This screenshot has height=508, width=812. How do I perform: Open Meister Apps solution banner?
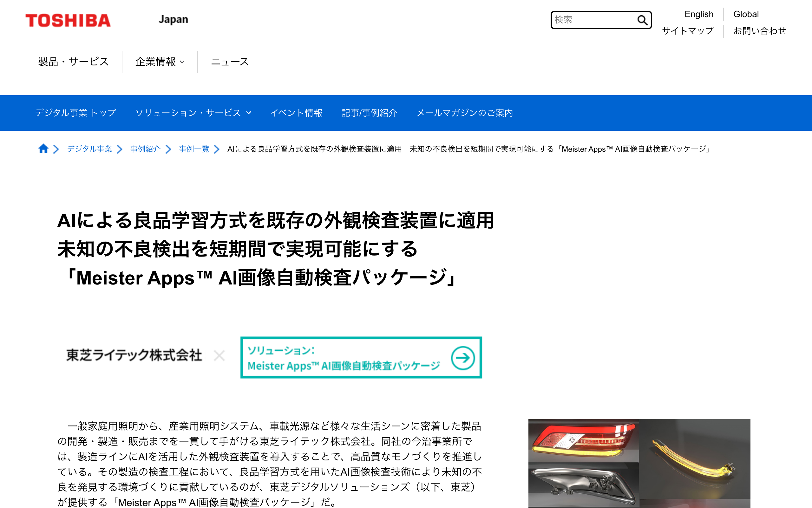361,358
